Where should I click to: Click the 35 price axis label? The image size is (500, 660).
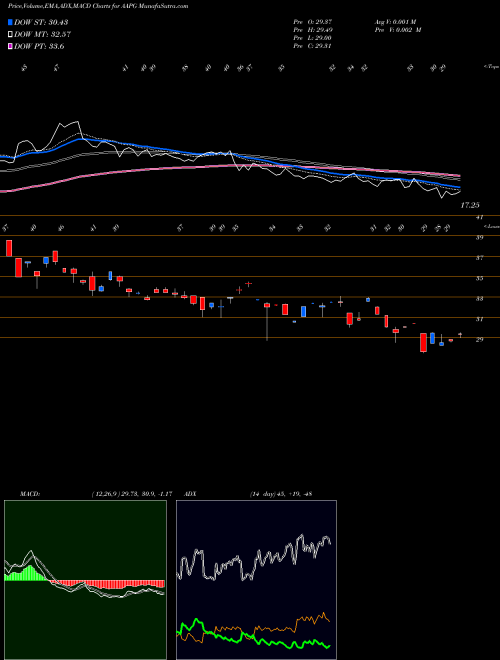479,278
